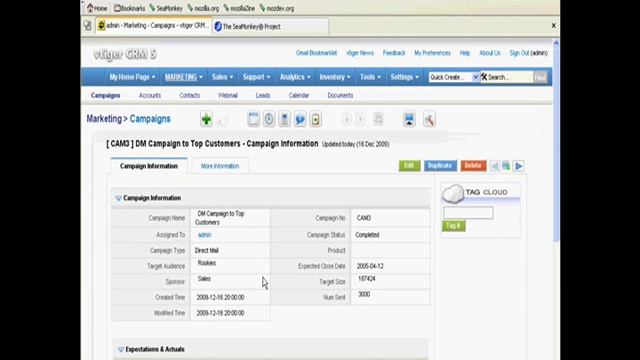Select the Contacts submenu item
The image size is (640, 360).
189,96
